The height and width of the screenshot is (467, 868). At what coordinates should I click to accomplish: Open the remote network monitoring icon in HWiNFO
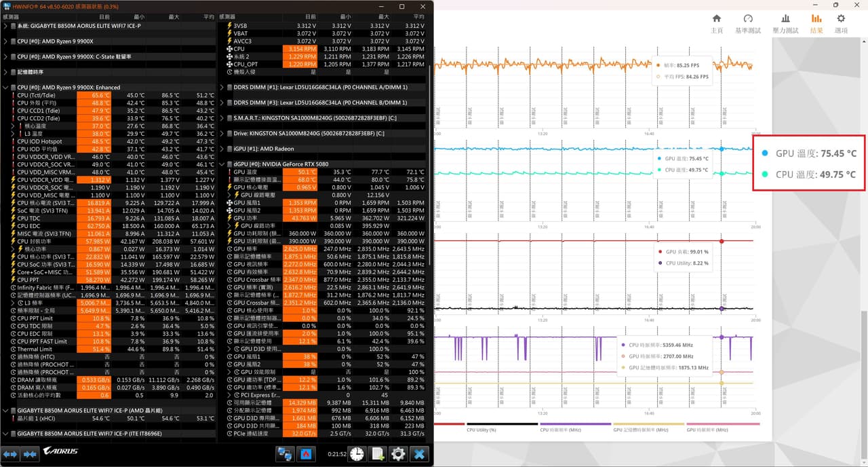point(285,454)
